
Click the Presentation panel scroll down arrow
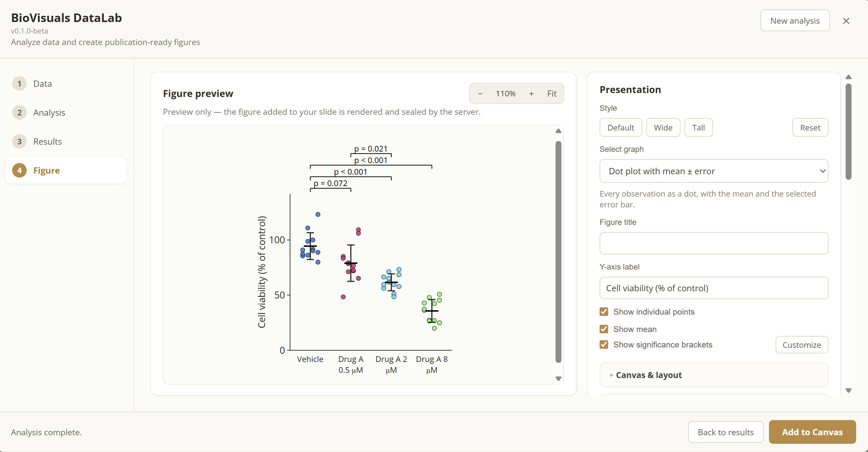pyautogui.click(x=849, y=391)
